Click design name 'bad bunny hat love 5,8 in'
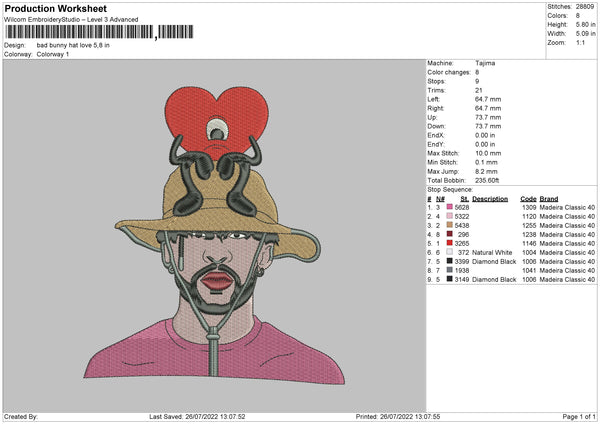 (x=73, y=45)
